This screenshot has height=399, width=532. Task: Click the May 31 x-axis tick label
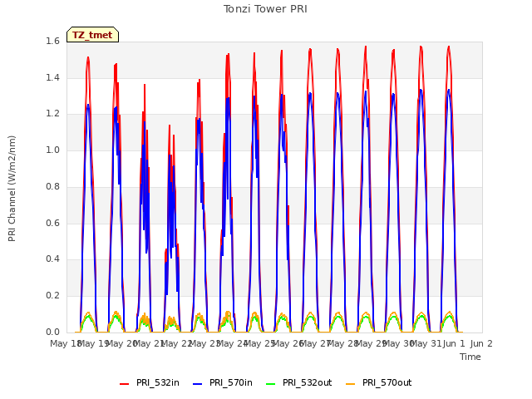coord(426,343)
